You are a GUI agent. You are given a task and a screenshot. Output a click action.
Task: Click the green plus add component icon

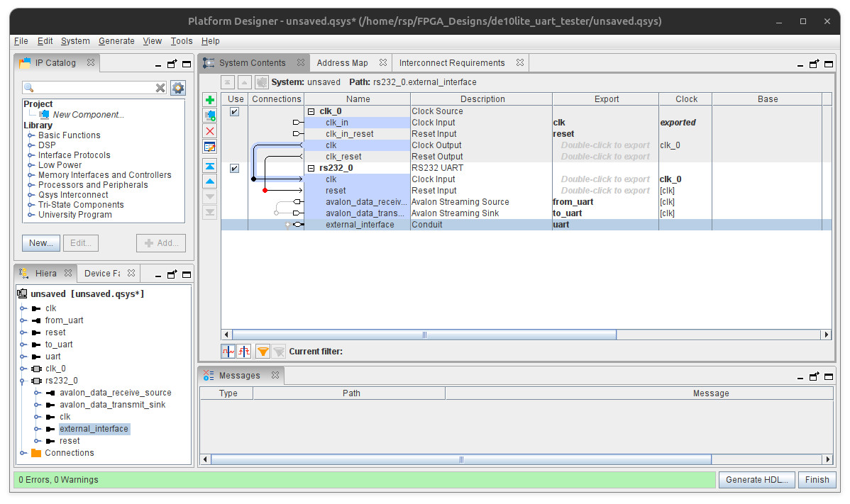tap(210, 100)
